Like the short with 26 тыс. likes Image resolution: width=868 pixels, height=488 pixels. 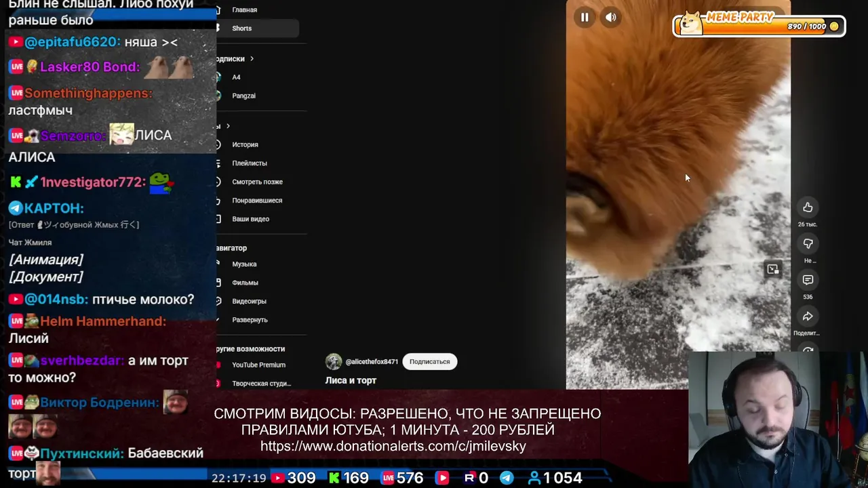(808, 207)
